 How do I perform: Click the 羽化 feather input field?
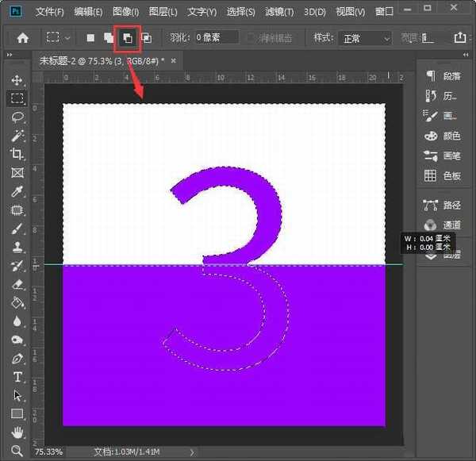click(x=217, y=38)
